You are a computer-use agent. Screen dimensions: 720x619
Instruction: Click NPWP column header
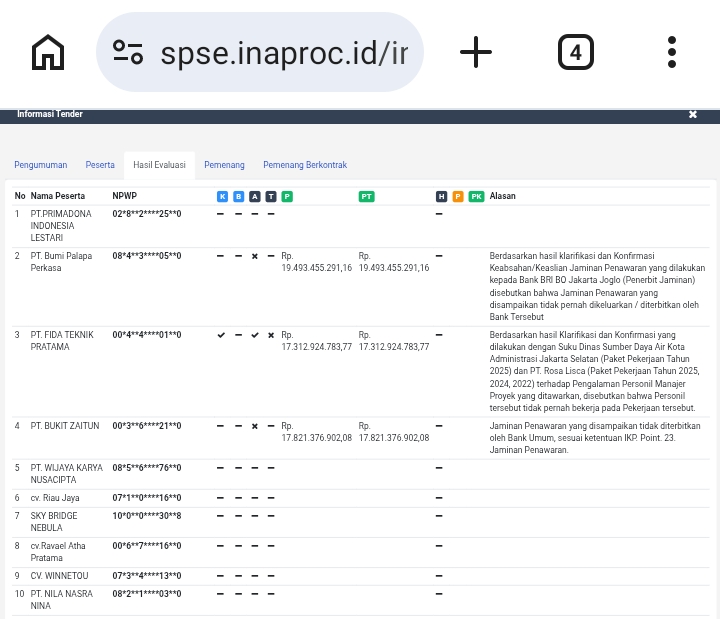point(124,196)
